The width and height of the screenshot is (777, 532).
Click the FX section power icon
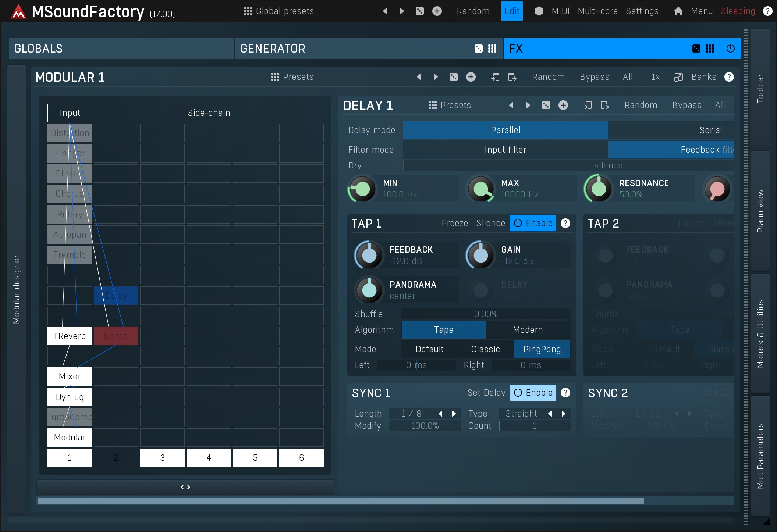[x=730, y=49]
